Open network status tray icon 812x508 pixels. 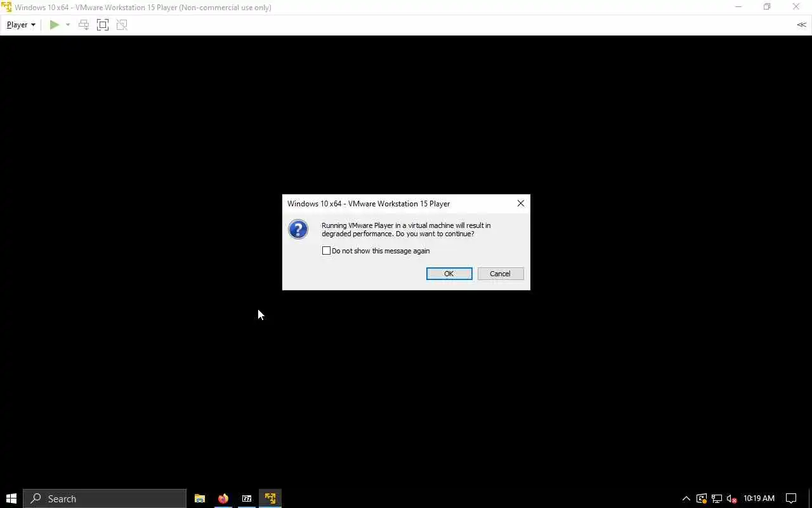point(717,498)
